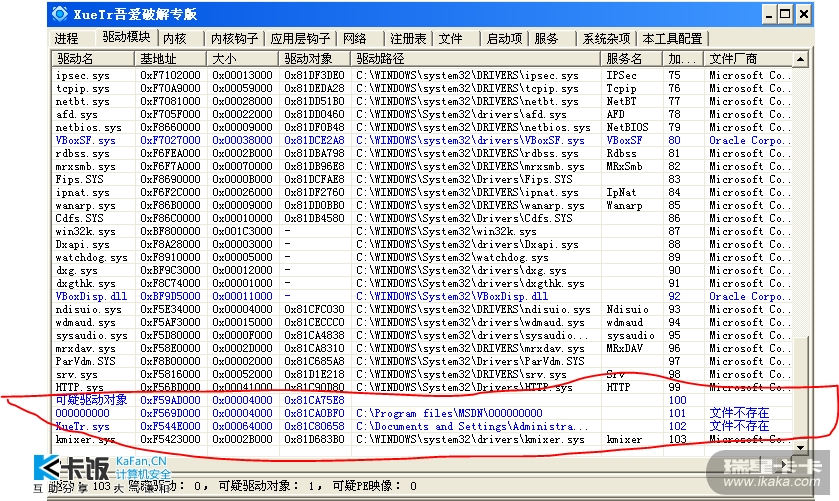Image resolution: width=839 pixels, height=501 pixels.
Task: Select the mrxsmb.sys row
Action: (x=422, y=166)
